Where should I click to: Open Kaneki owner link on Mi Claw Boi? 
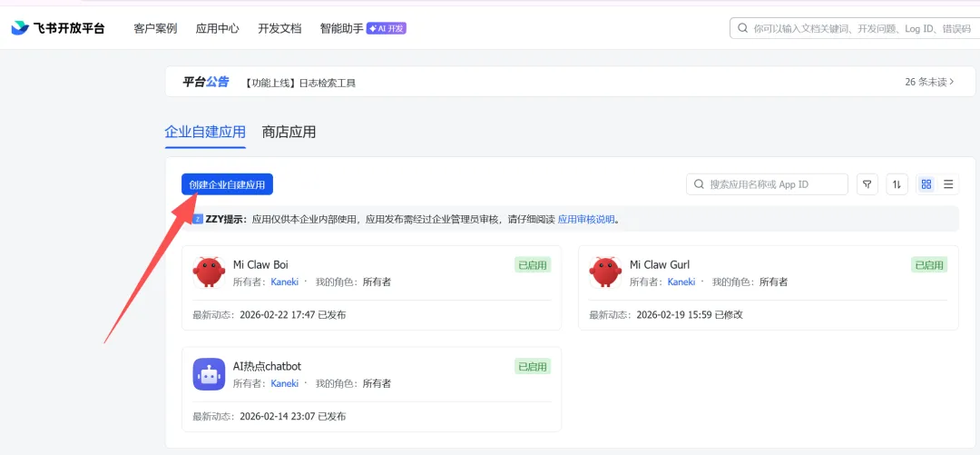pos(284,282)
